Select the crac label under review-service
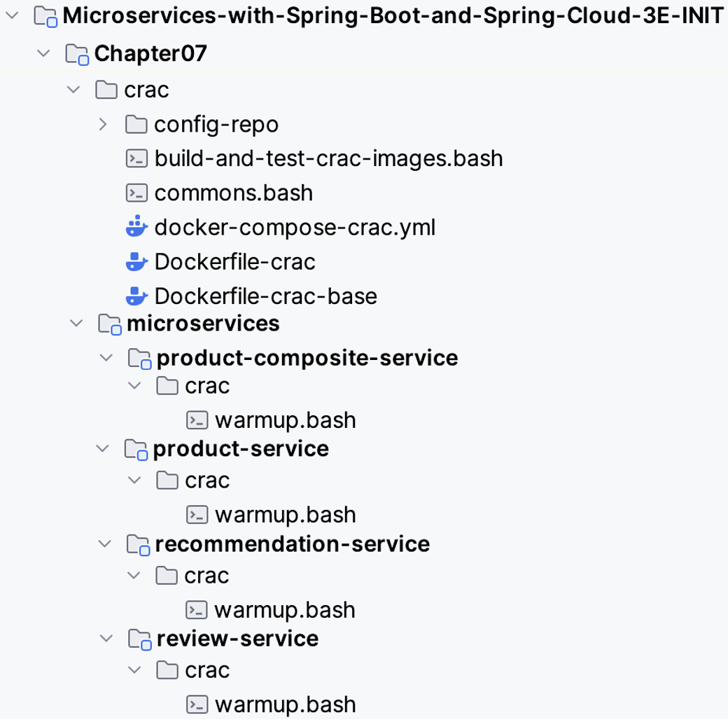Image resolution: width=728 pixels, height=720 pixels. [207, 670]
